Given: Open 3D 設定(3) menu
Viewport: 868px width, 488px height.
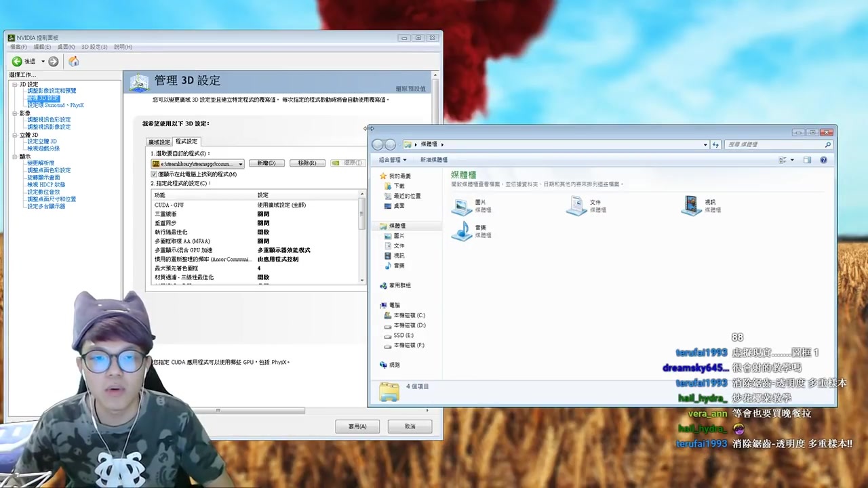Looking at the screenshot, I should [94, 47].
